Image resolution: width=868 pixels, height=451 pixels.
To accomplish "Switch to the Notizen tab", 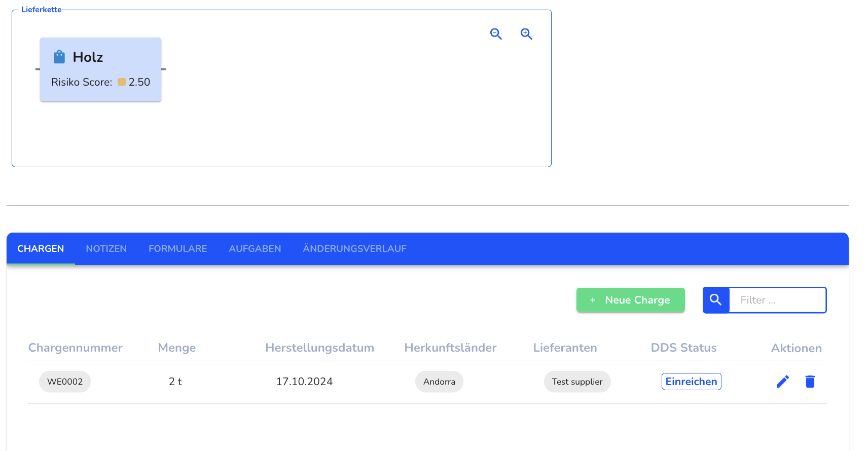I will [106, 249].
